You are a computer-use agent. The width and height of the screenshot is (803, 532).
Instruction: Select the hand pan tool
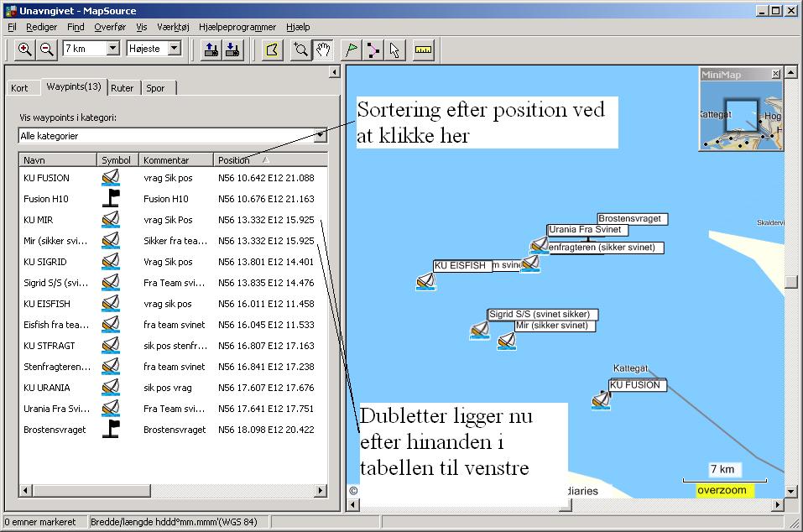[x=323, y=50]
